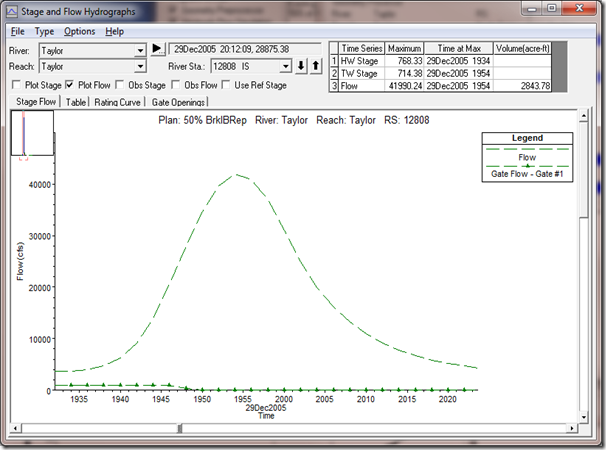Viewport: 606px width, 450px height.
Task: Click the up arrow river station button
Action: pos(316,66)
